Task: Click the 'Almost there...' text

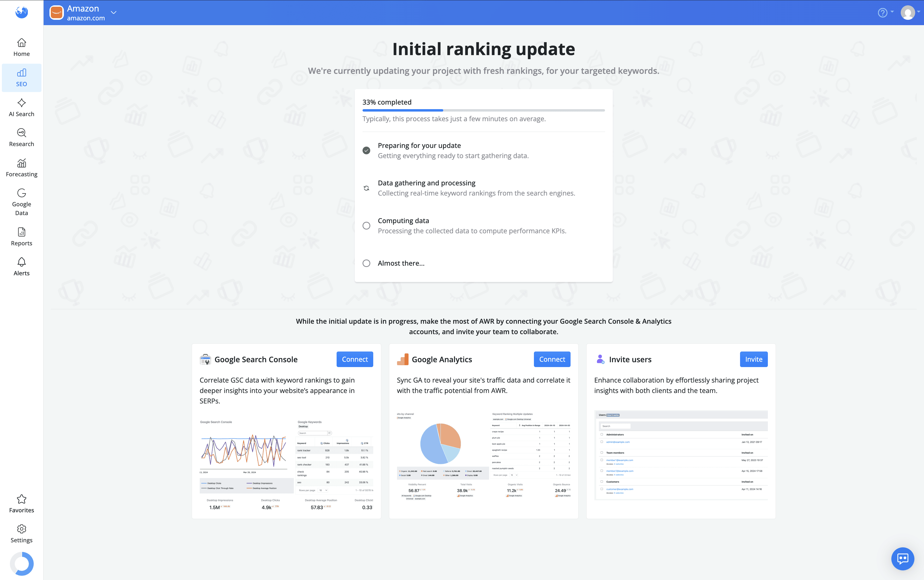Action: 401,263
